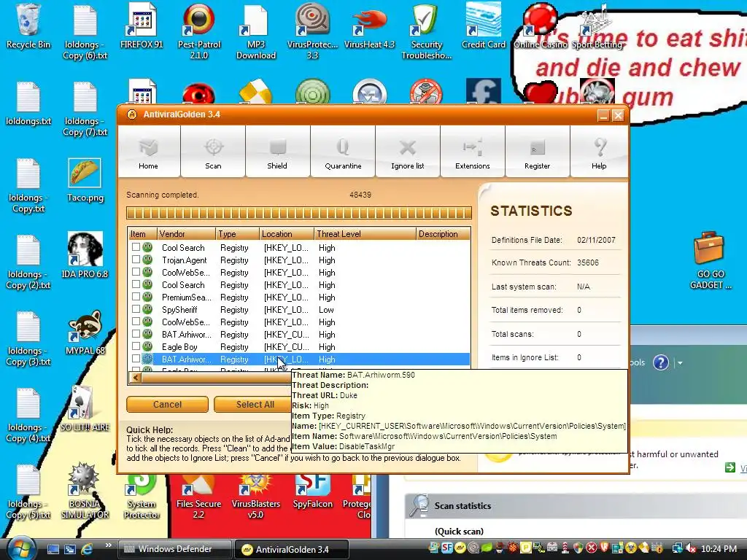Open the loldongs.txt file icon

click(28, 104)
